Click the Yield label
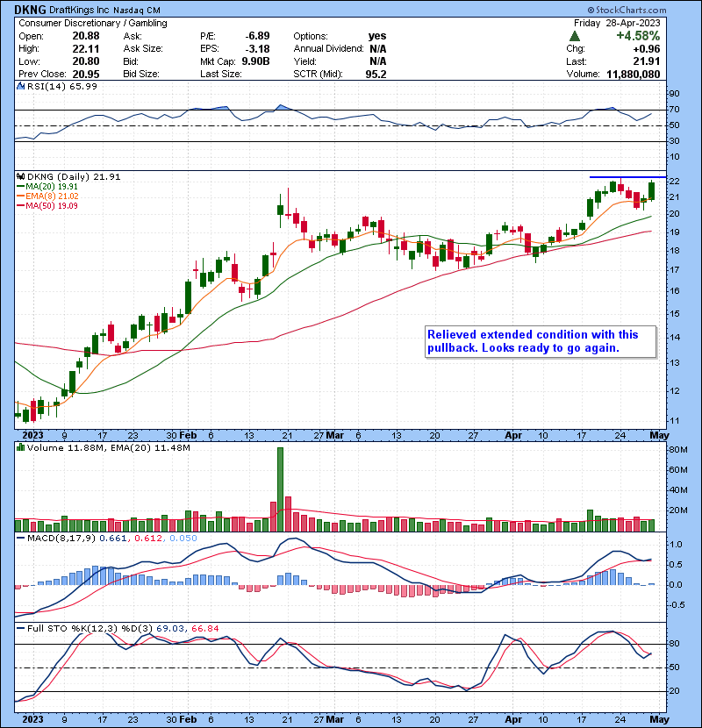 click(x=304, y=61)
